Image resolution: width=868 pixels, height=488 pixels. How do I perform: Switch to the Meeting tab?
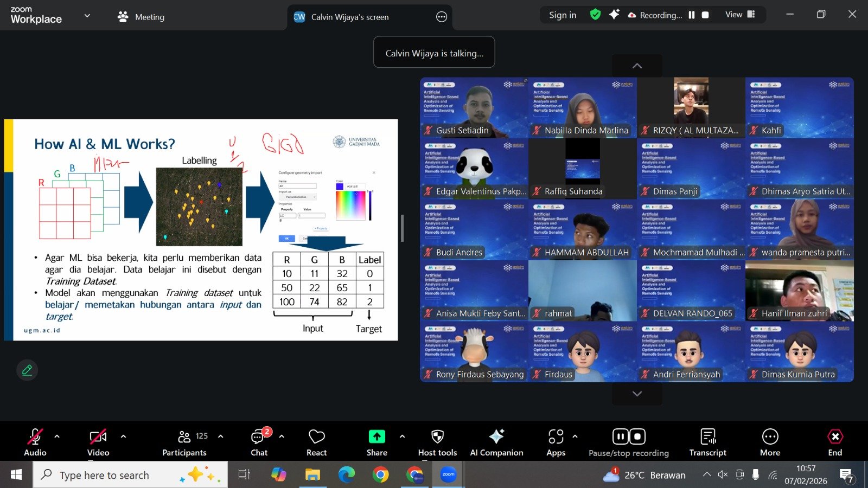(x=141, y=17)
